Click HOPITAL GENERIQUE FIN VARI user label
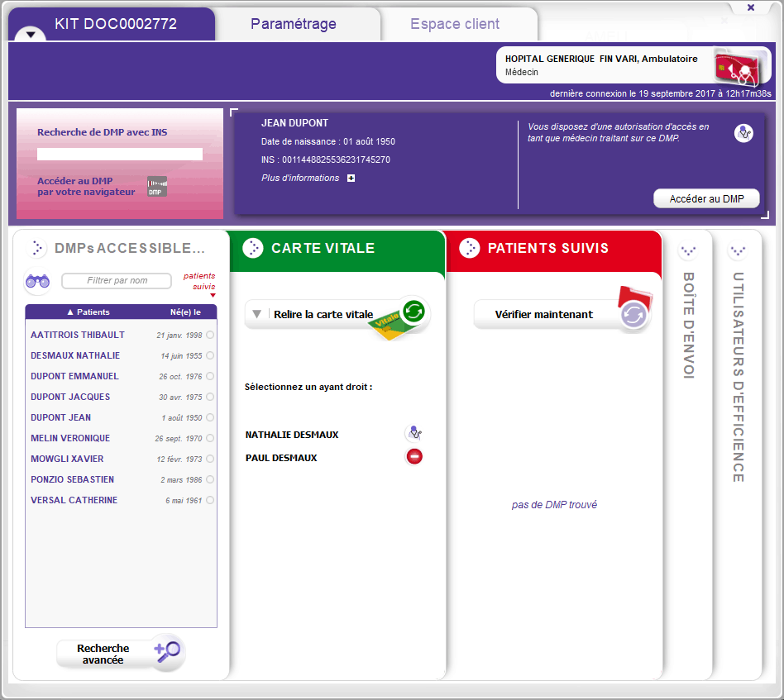 pyautogui.click(x=601, y=59)
